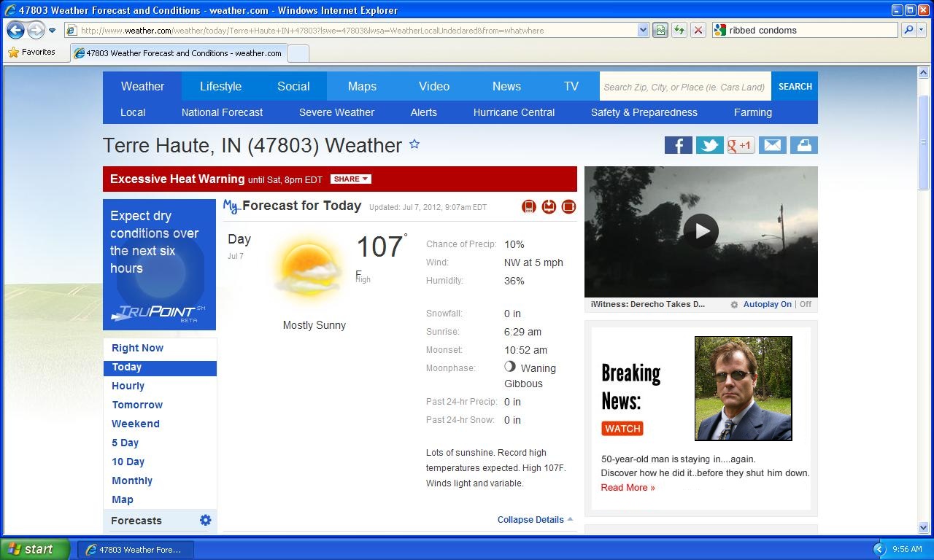Share page on Twitter icon
This screenshot has width=934, height=560.
point(709,145)
